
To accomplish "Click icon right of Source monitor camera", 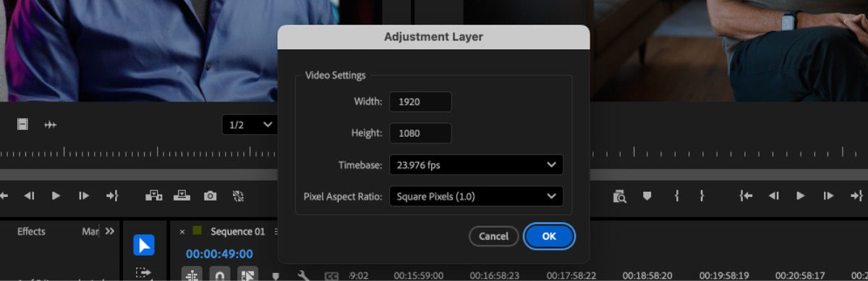I will [x=238, y=196].
